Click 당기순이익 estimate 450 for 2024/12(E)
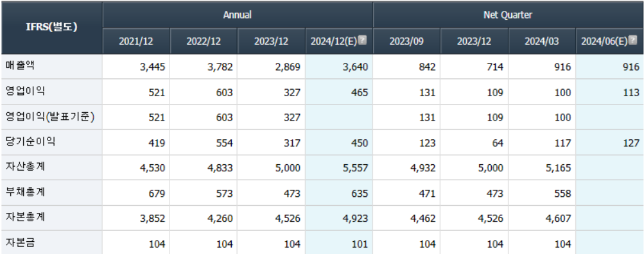 click(360, 143)
